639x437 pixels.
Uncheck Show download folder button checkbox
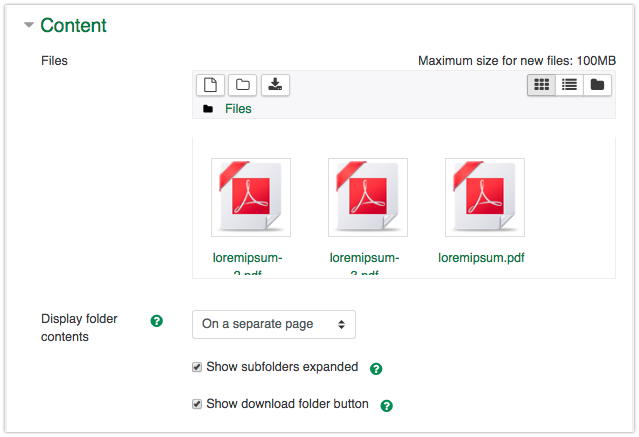pos(197,405)
